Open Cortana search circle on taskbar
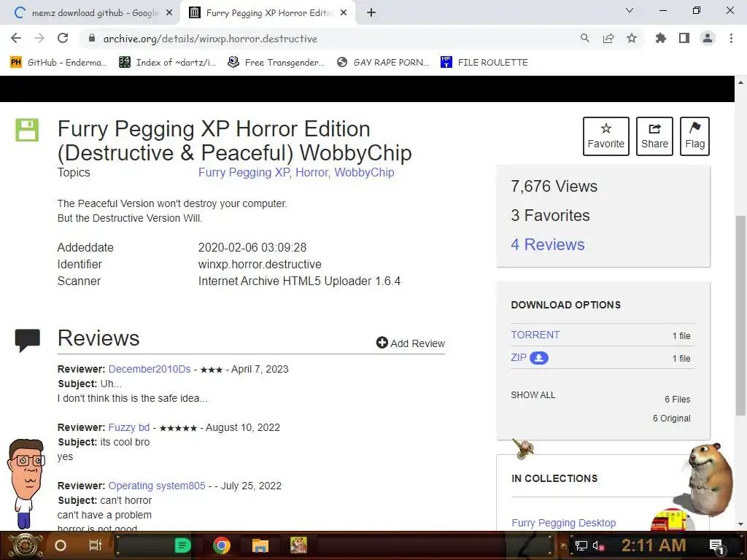 [x=61, y=545]
